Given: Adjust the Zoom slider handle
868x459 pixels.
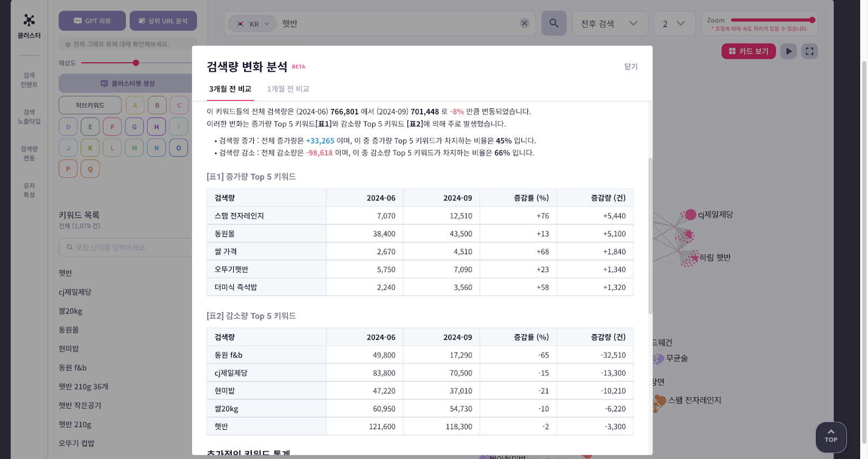Looking at the screenshot, I should tap(812, 20).
